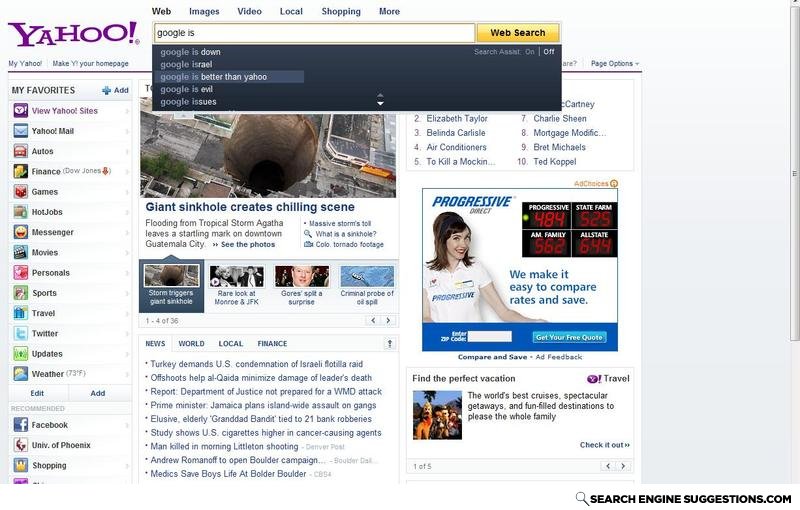The height and width of the screenshot is (510, 800).
Task: Show next featured stories with right arrow
Action: point(388,320)
